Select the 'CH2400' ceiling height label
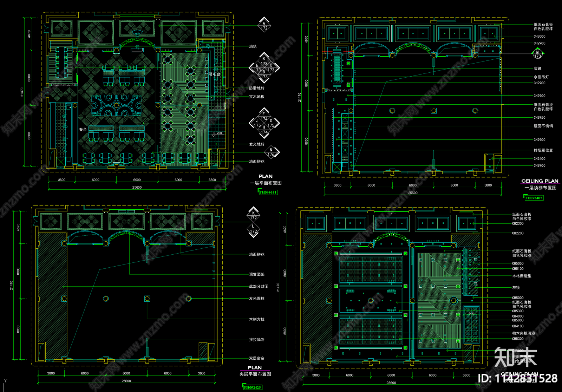 (x=540, y=158)
